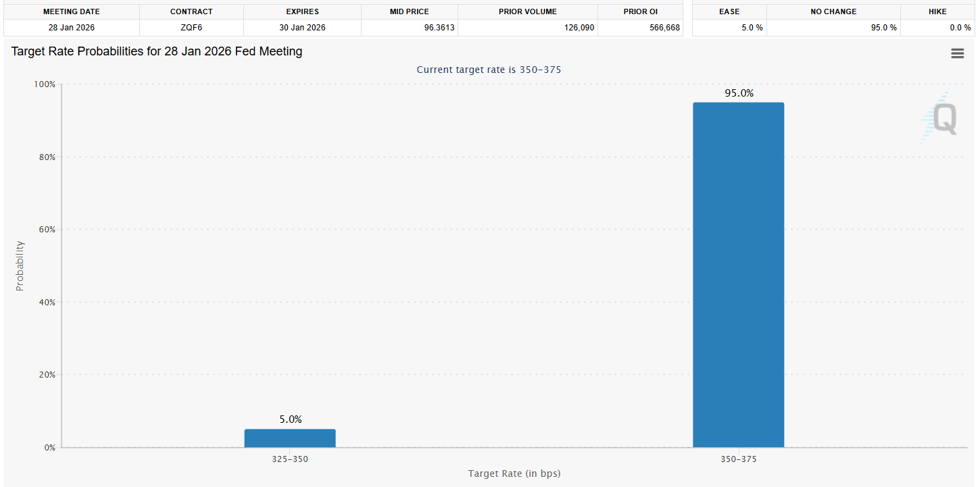Click the PRIOR VOLUME column header
The height and width of the screenshot is (487, 980).
[x=528, y=11]
